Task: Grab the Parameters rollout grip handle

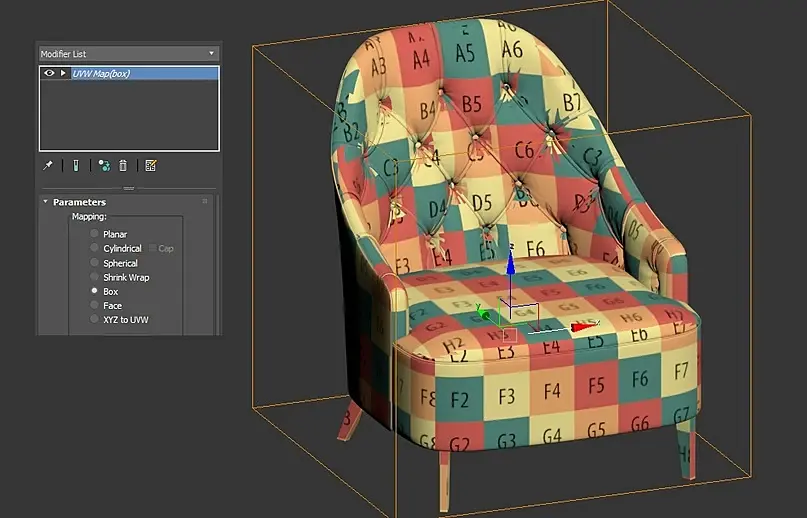Action: click(x=205, y=201)
